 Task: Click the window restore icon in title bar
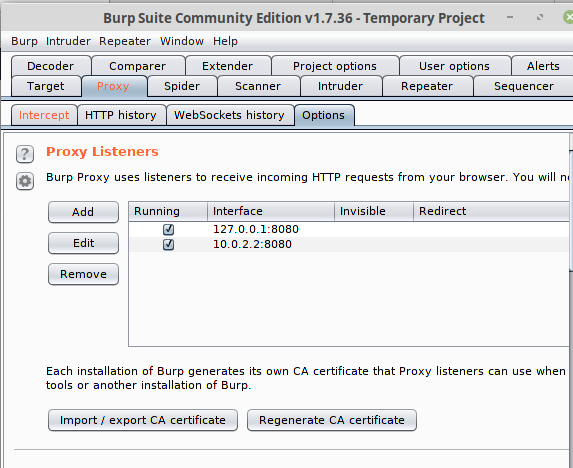pyautogui.click(x=540, y=17)
